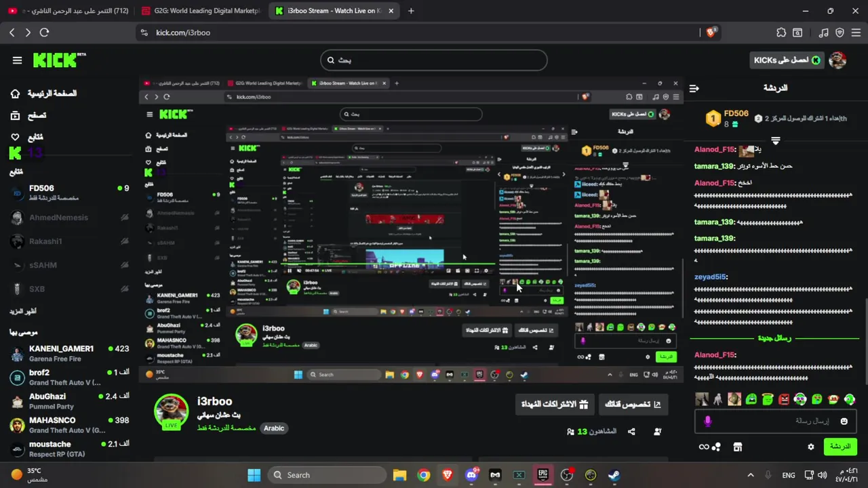Focus the send message input
Viewport: 868px width, 488px height.
coord(775,421)
